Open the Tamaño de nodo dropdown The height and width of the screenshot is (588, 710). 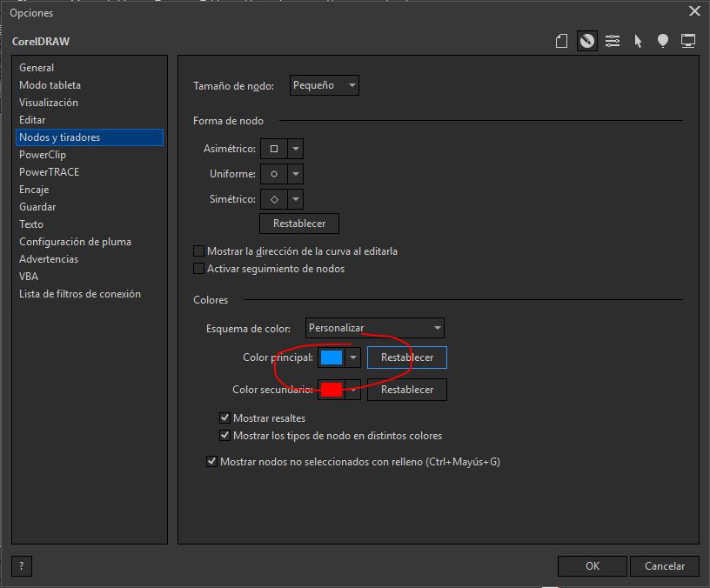coord(325,85)
